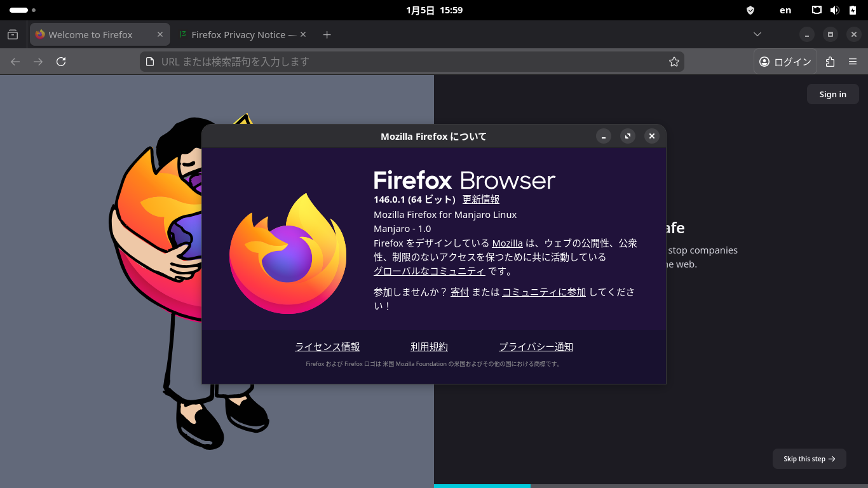Follow the Mozilla link in About dialog
Viewport: 868px width, 488px height.
(x=508, y=243)
